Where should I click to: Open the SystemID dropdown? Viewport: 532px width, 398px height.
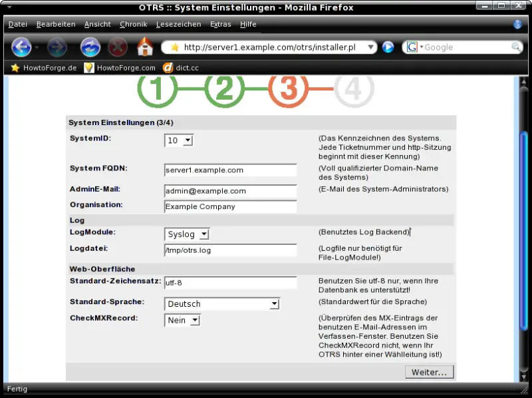[x=179, y=140]
